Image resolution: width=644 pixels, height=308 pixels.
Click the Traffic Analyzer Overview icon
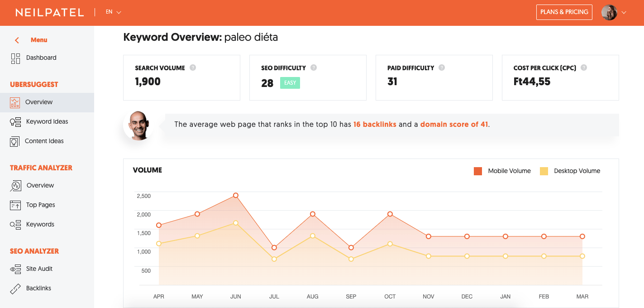point(15,186)
